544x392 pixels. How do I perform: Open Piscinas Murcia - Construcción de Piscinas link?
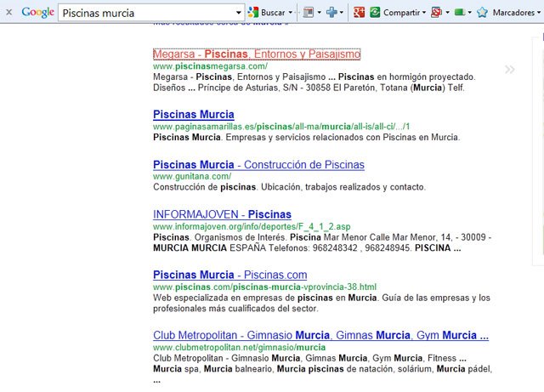pos(258,165)
